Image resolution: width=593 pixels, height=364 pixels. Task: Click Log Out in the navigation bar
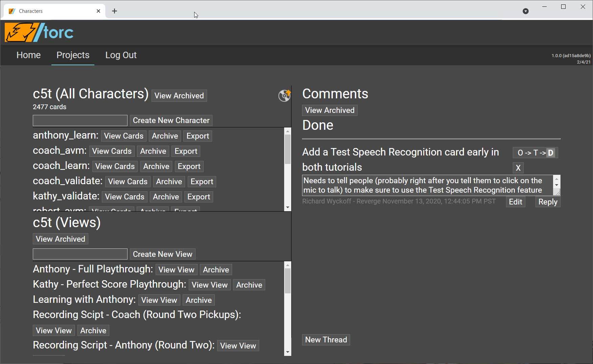pos(121,55)
